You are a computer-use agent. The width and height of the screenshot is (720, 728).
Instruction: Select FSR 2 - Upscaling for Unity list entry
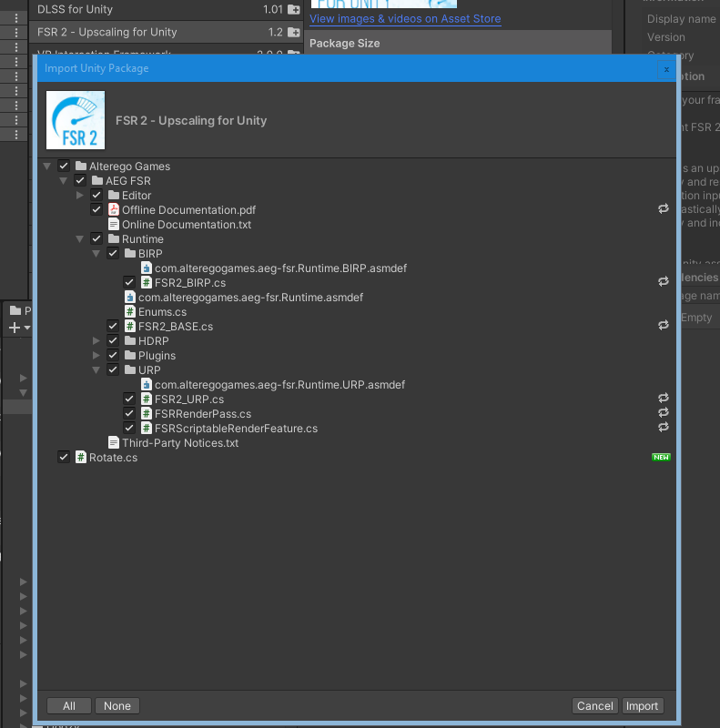[166, 32]
